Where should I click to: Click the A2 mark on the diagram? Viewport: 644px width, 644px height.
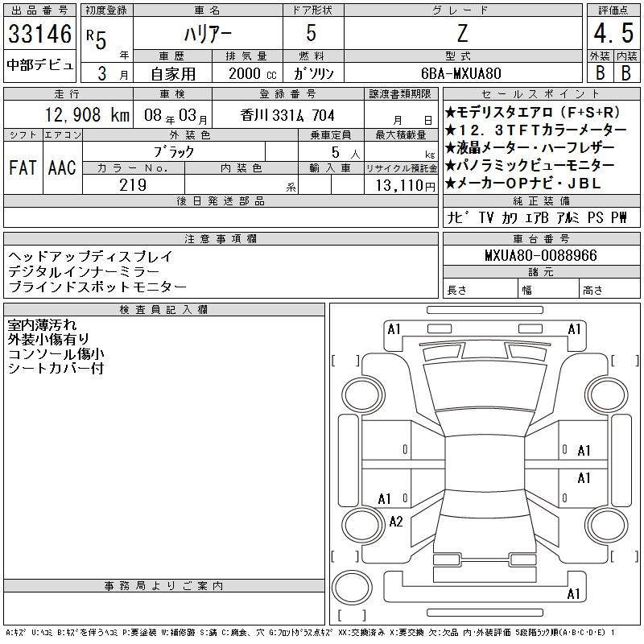[x=396, y=522]
